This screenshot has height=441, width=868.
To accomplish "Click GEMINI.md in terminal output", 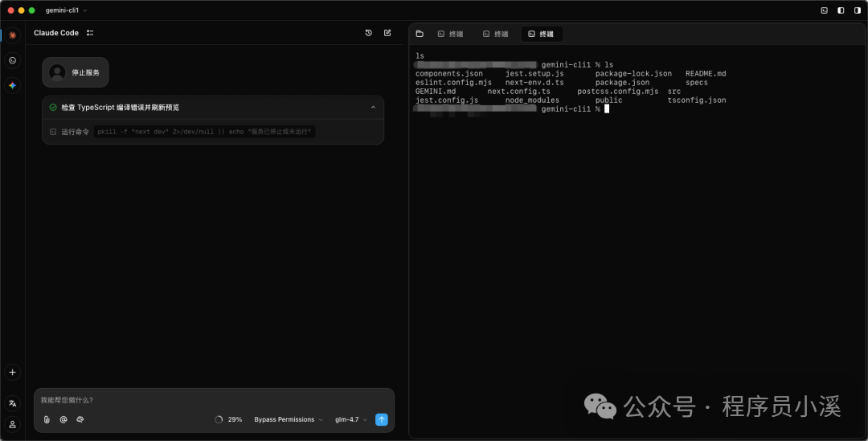I will point(436,92).
